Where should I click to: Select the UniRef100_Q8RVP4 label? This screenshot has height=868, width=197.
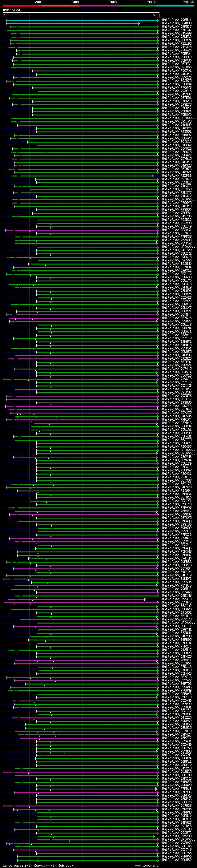point(177,40)
